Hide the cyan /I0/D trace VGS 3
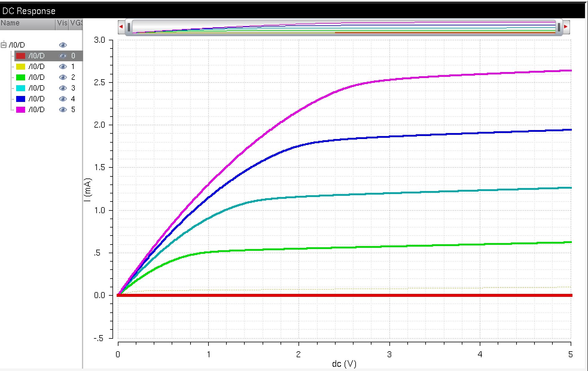This screenshot has height=371, width=588. point(63,88)
